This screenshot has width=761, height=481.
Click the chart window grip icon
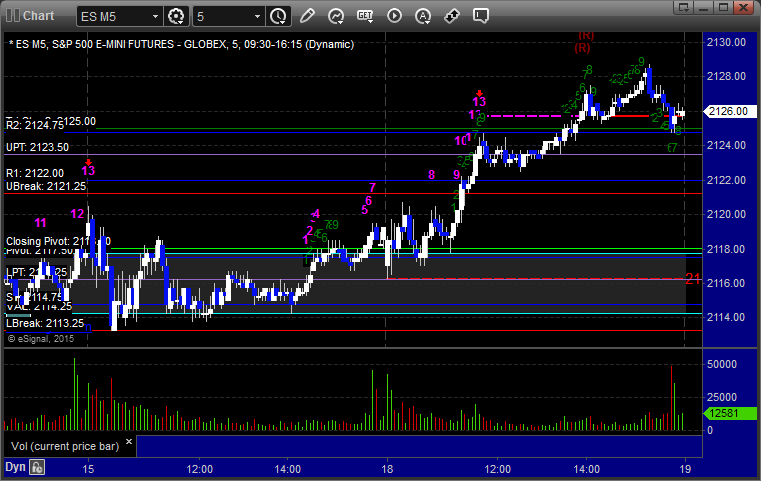pos(13,16)
